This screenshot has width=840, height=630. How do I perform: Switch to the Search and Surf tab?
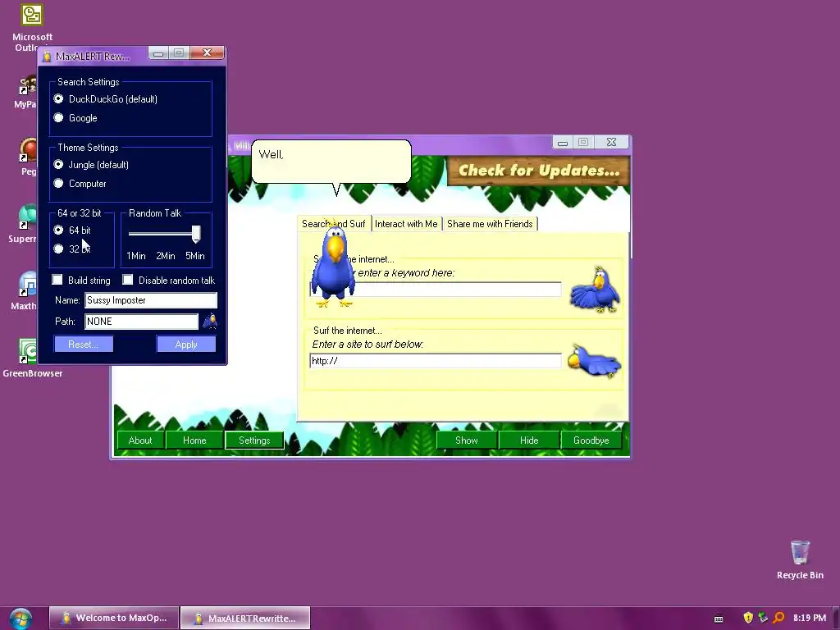pos(334,223)
